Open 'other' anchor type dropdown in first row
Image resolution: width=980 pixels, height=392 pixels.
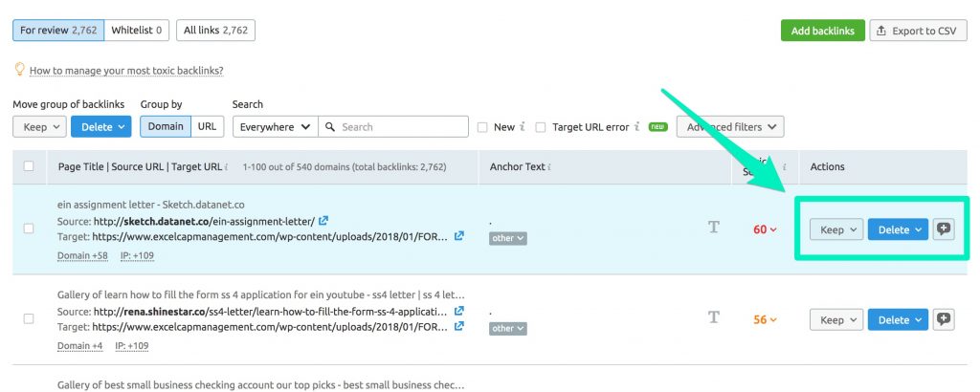click(508, 238)
